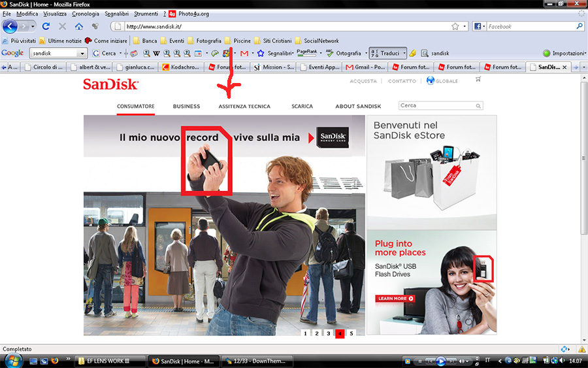Click the Windows Start orb
This screenshot has width=588, height=368.
[13, 361]
